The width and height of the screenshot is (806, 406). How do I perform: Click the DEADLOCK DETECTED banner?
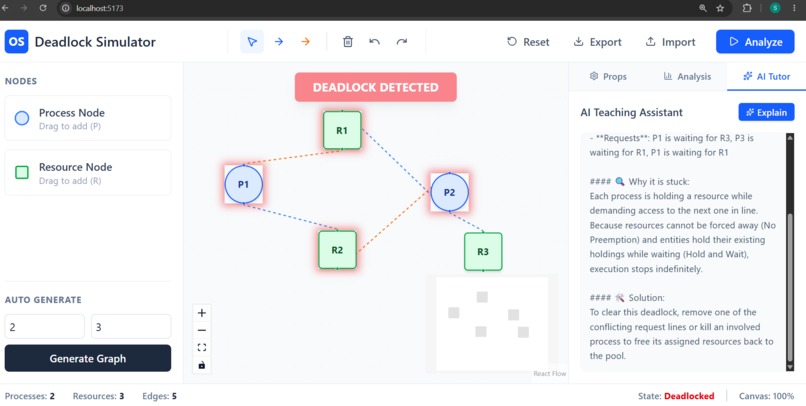[x=376, y=87]
